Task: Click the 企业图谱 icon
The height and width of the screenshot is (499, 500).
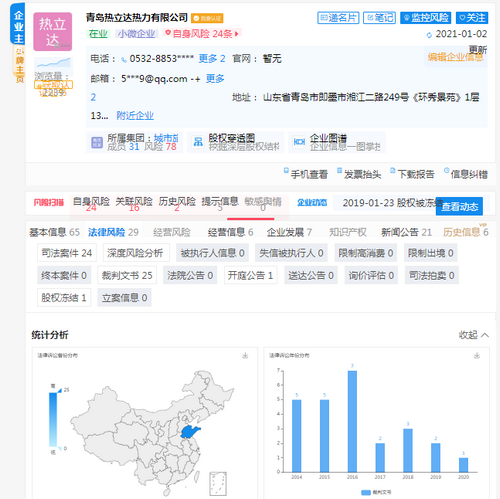Action: pos(299,142)
